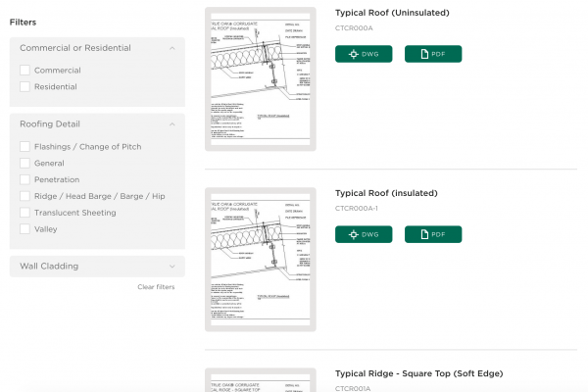Select the code text CTCR001A
Image resolution: width=588 pixels, height=392 pixels.
353,389
